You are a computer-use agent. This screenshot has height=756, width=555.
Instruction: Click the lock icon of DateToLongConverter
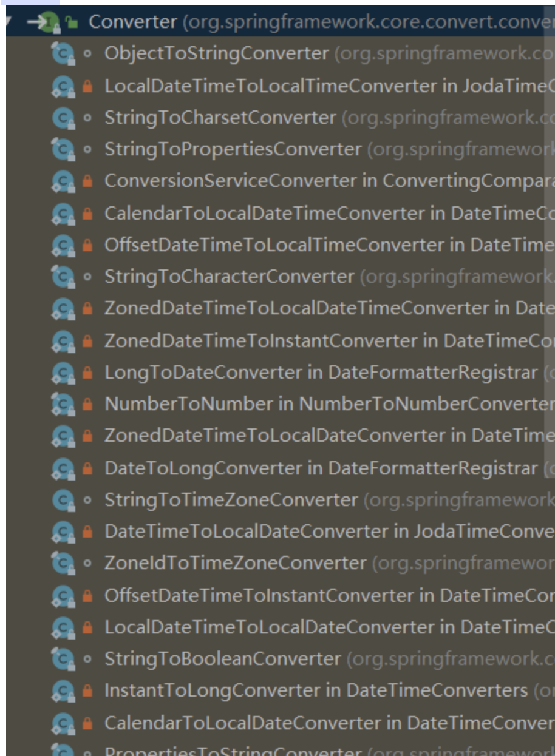click(x=87, y=469)
